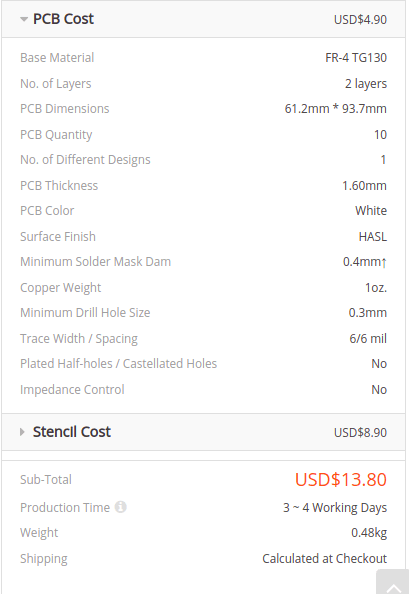Click the Impedance Control label
The width and height of the screenshot is (409, 594).
click(x=72, y=390)
